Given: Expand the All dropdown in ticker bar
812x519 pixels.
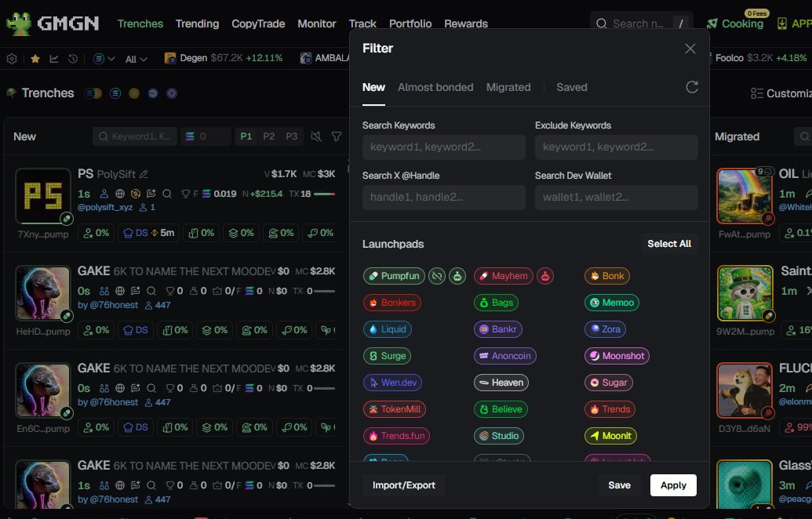Looking at the screenshot, I should pyautogui.click(x=137, y=59).
